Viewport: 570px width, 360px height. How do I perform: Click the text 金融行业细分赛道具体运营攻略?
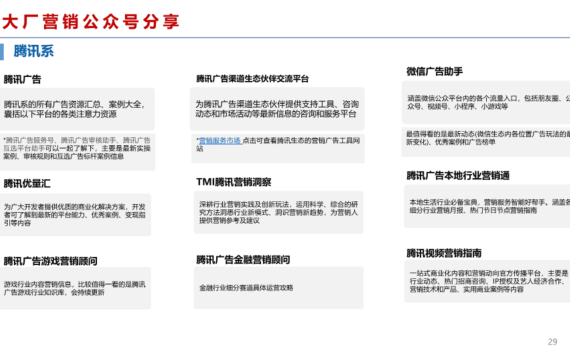coord(246,288)
